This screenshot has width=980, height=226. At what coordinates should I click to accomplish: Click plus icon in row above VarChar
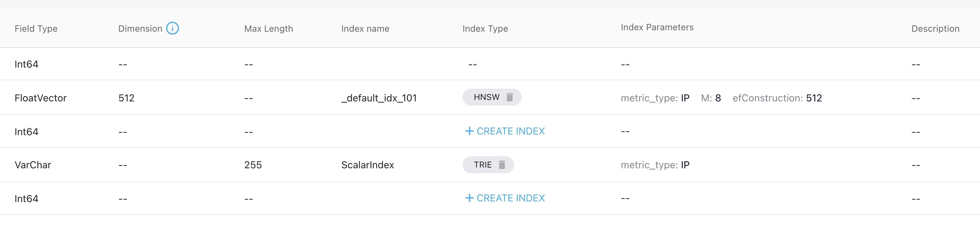tap(469, 131)
